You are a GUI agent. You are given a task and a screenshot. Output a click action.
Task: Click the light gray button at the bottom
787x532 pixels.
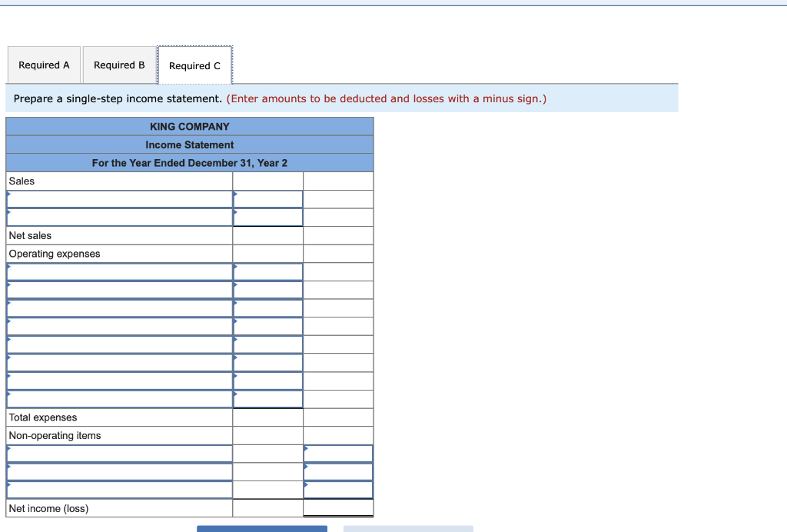point(408,529)
